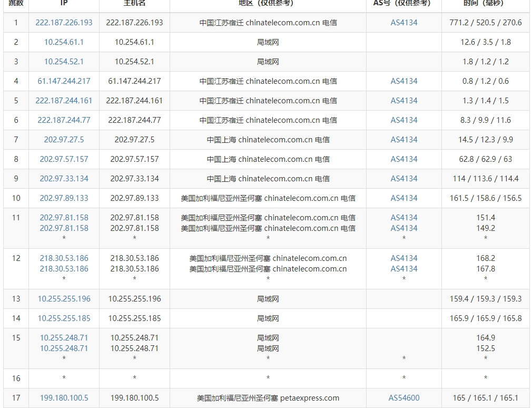Click the AS54600 link at hop 17
This screenshot has height=408, width=532.
403,398
